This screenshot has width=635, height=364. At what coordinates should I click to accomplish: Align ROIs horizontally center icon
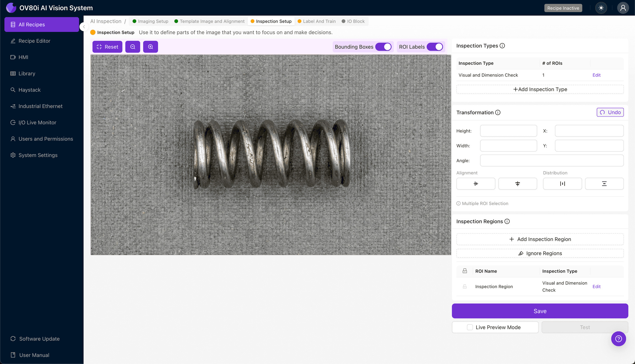point(476,184)
